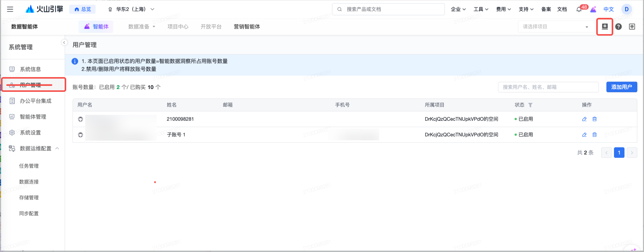Open the 备案 link

546,9
